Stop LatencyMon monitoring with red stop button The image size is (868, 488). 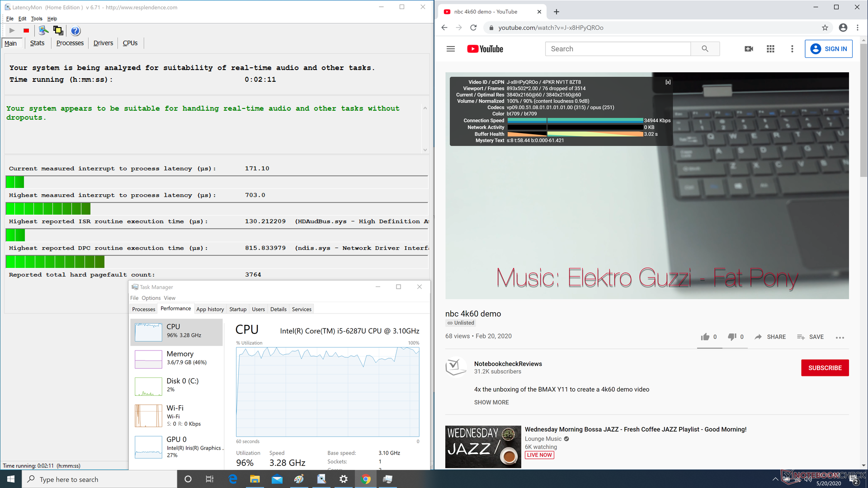point(26,31)
